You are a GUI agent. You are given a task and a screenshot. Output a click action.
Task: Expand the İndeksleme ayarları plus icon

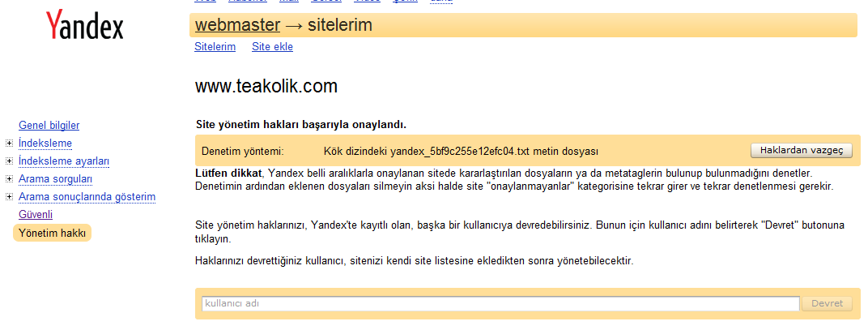9,161
